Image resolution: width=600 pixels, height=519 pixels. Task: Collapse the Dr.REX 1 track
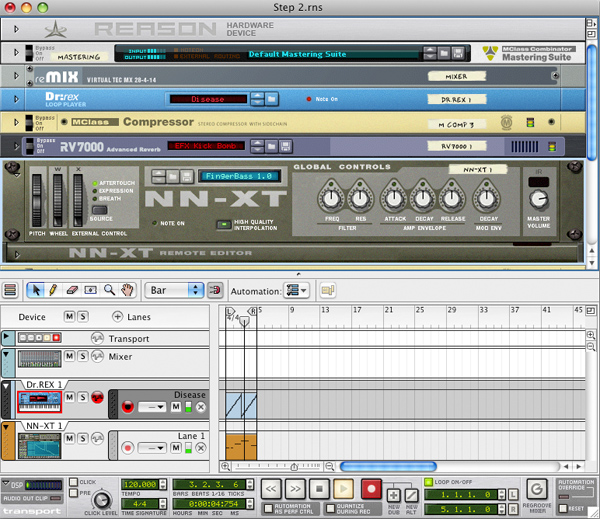click(6, 386)
